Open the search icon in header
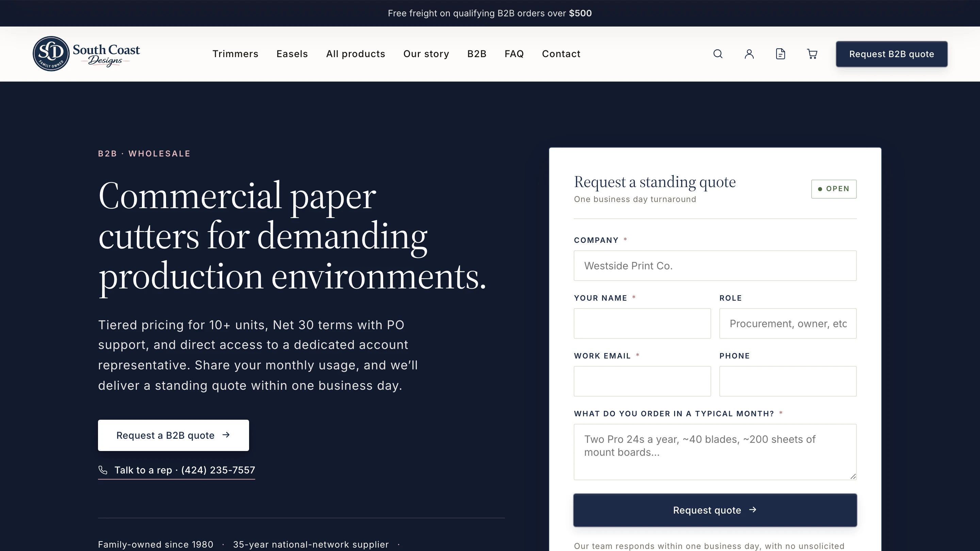The image size is (980, 551). [718, 54]
